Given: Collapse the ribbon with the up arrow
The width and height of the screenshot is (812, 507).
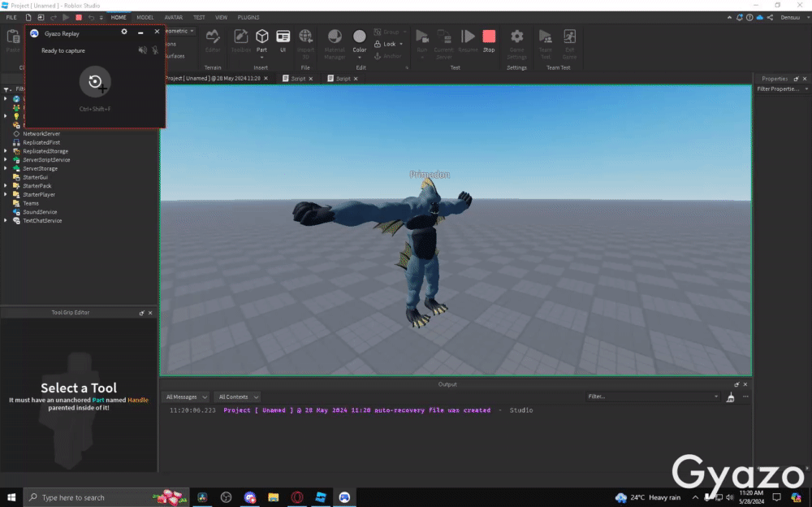Looking at the screenshot, I should 730,18.
